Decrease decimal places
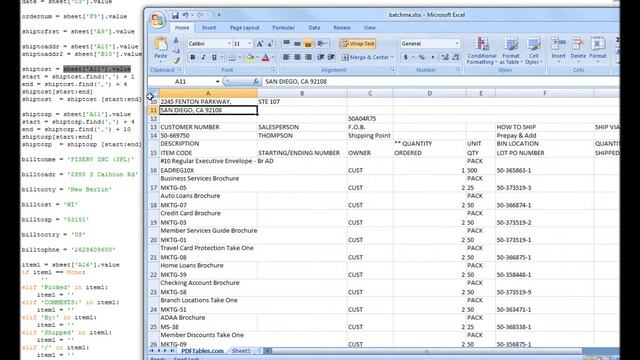 (456, 58)
